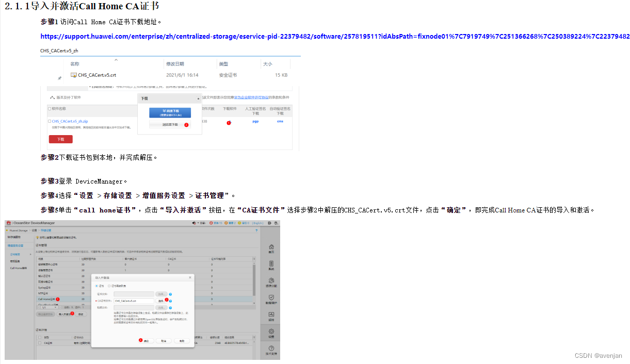Open the yellow warning alarms indicator showing 0

click(244, 223)
